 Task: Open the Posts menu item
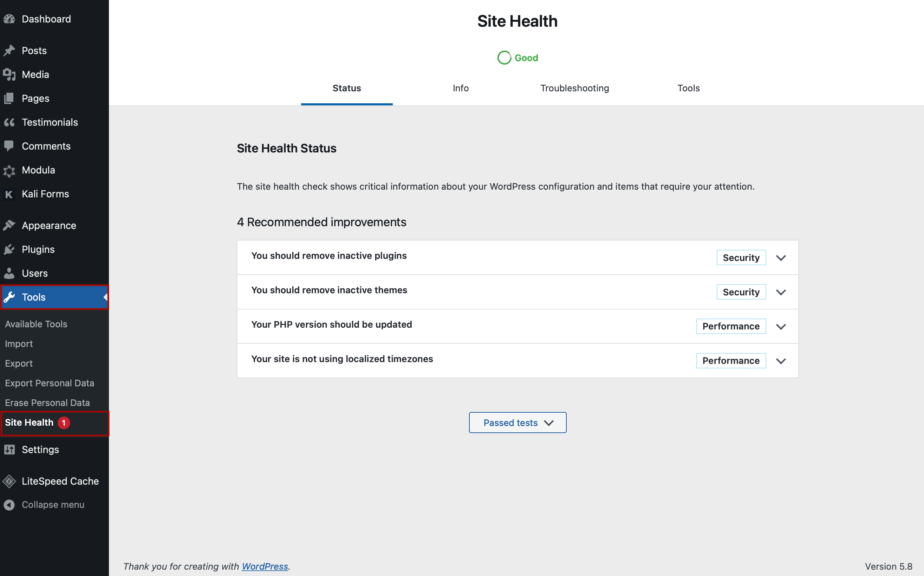pos(34,51)
